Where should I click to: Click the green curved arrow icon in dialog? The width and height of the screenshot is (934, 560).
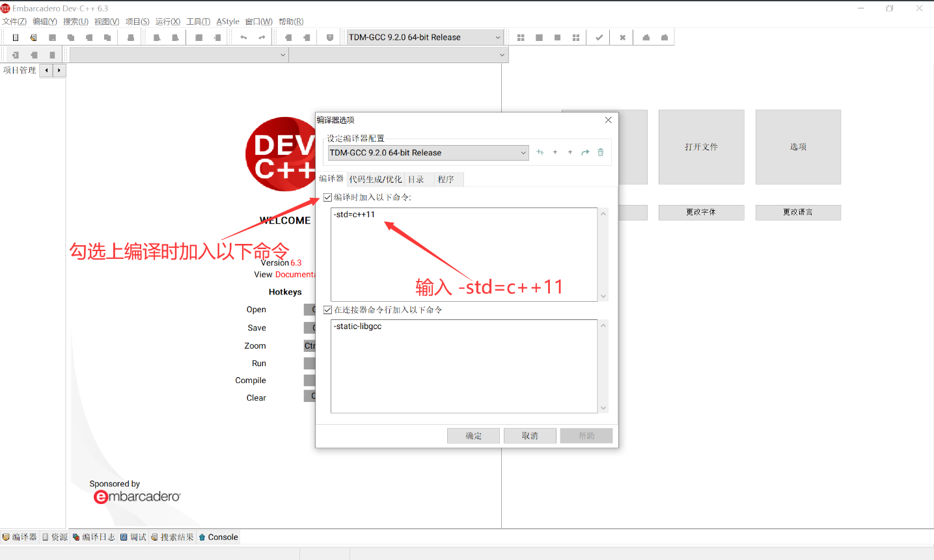pyautogui.click(x=585, y=152)
